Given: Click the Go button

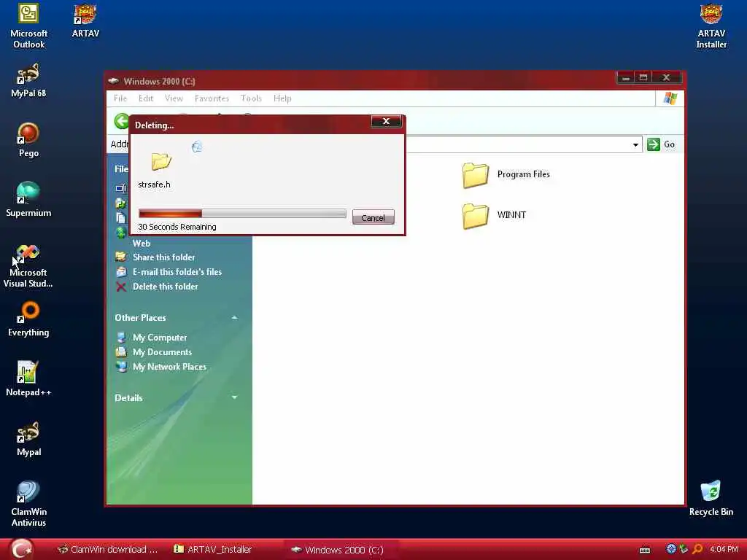Looking at the screenshot, I should tap(661, 144).
